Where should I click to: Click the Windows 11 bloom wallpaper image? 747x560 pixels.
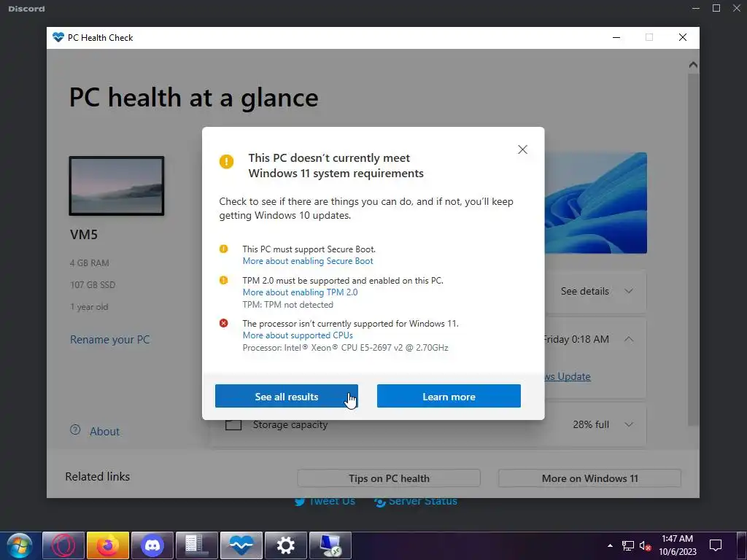point(595,203)
